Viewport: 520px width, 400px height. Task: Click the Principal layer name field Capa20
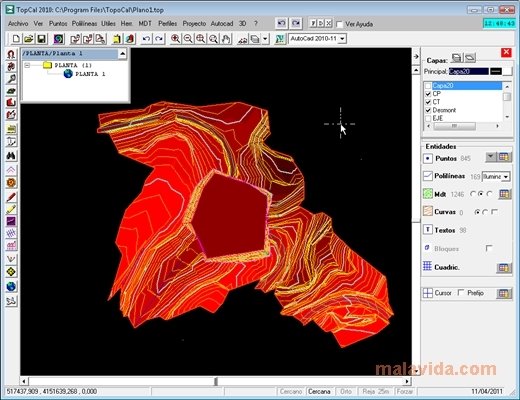468,71
